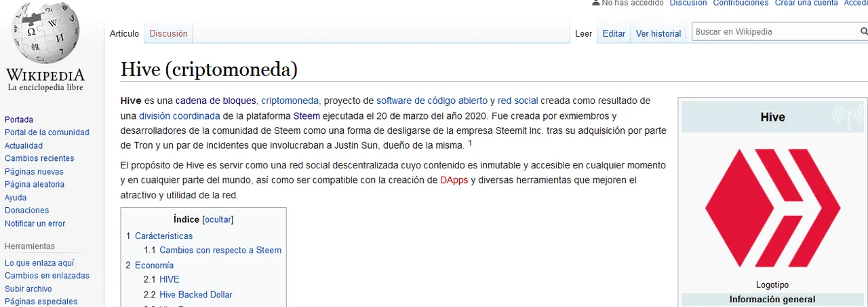Open the Ver historial tab
Image resolution: width=868 pixels, height=307 pixels.
coord(658,33)
